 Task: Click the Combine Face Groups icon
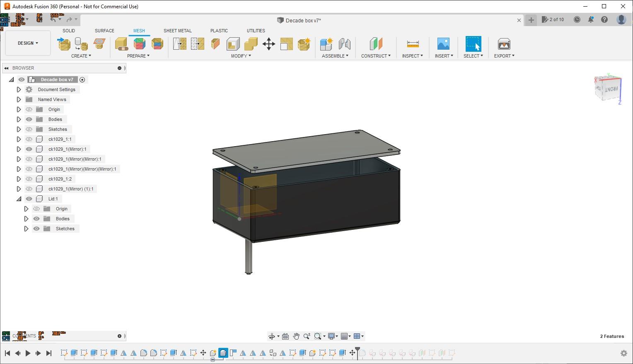[x=157, y=44]
